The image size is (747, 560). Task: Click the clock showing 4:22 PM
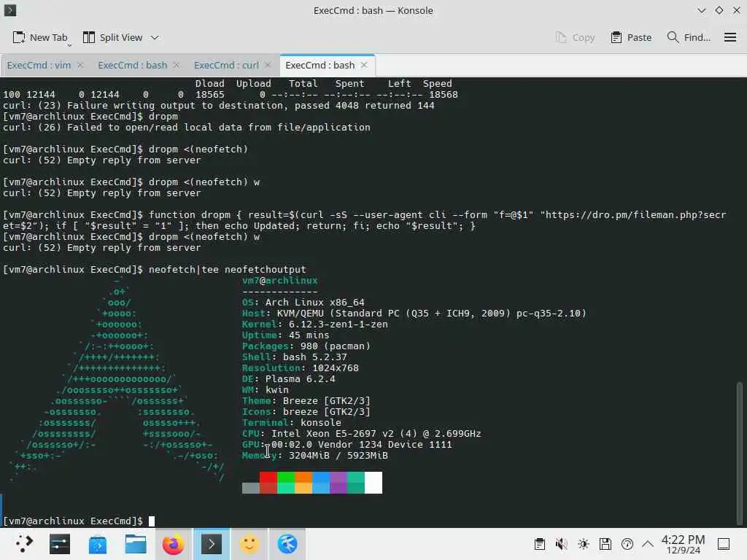point(683,544)
